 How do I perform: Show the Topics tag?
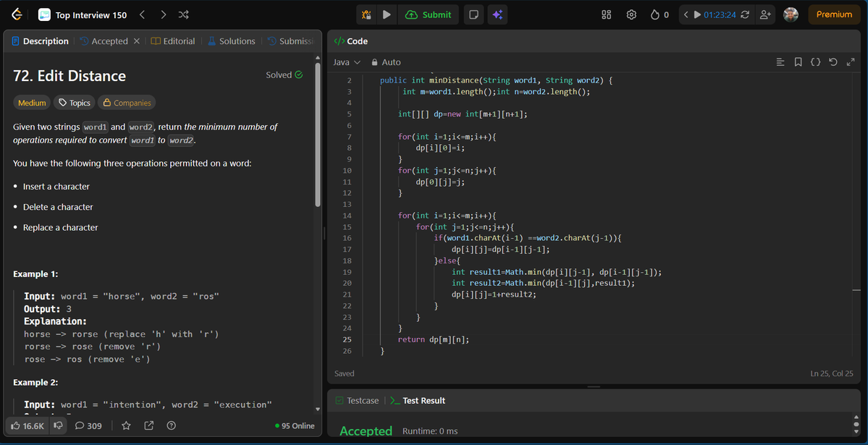click(74, 103)
